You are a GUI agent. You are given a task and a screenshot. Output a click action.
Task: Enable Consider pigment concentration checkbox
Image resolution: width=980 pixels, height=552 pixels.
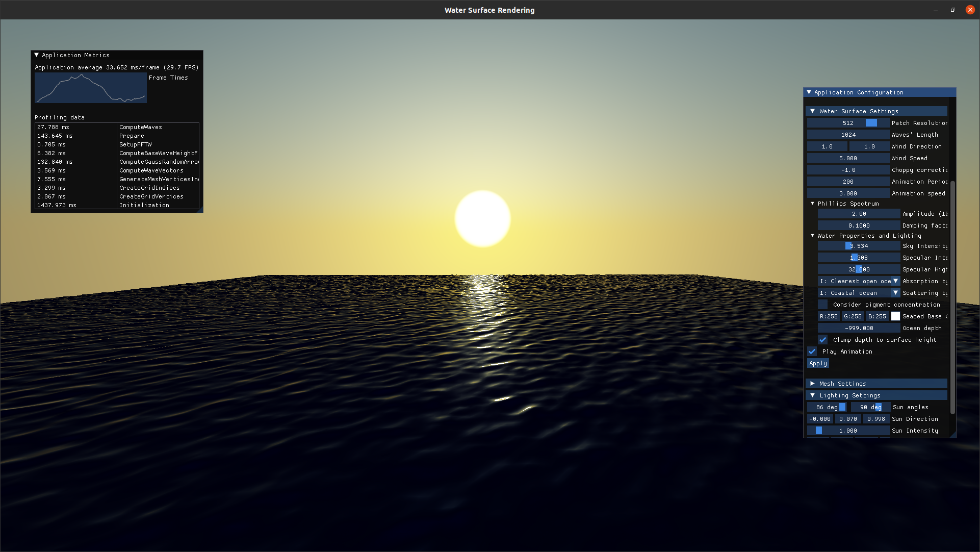pyautogui.click(x=823, y=305)
